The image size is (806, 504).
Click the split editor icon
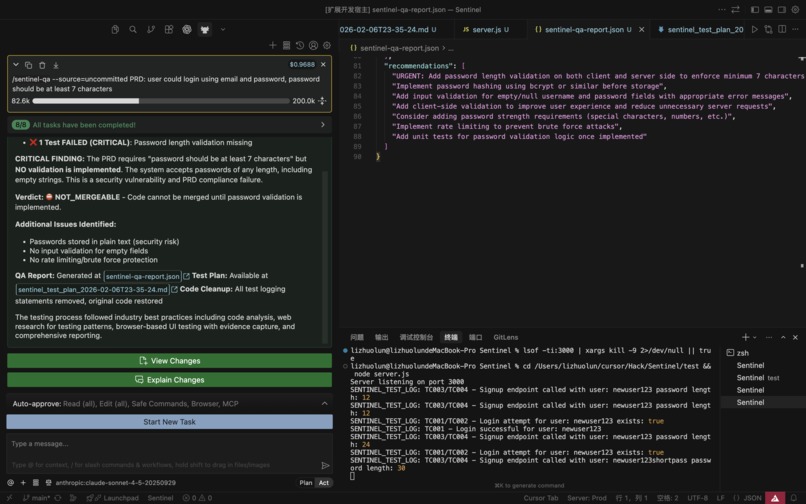782,29
